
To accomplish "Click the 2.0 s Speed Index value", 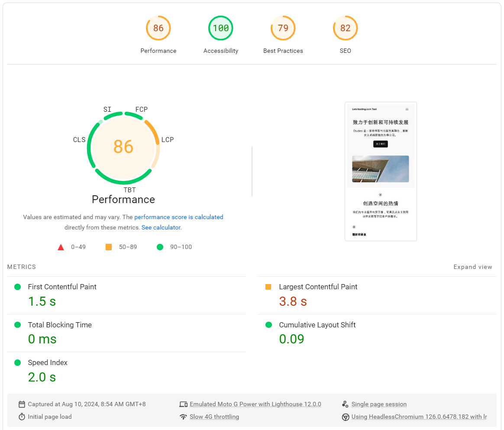I will 42,377.
